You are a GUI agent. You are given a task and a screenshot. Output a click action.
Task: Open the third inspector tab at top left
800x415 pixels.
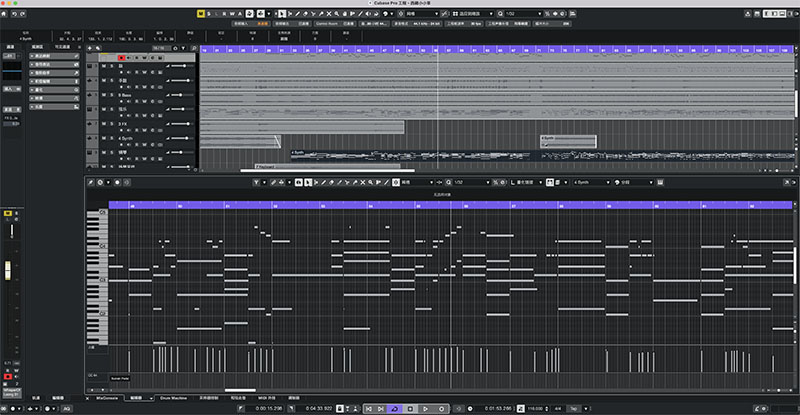62,46
